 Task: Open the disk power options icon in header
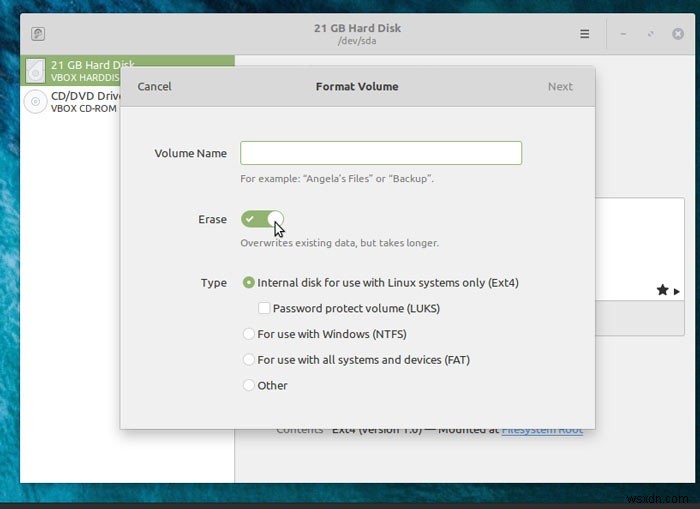click(38, 34)
